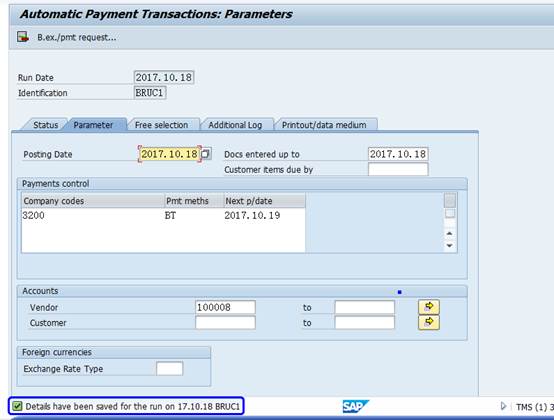Click the table settings icon above scrollbar
This screenshot has width=554, height=420.
coord(450,201)
